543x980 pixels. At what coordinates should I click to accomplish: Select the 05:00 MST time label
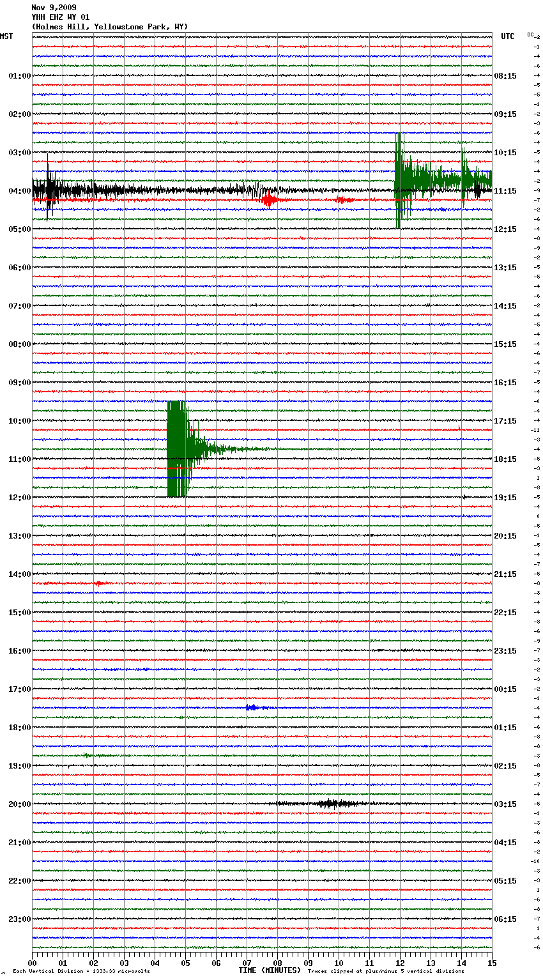pyautogui.click(x=20, y=229)
